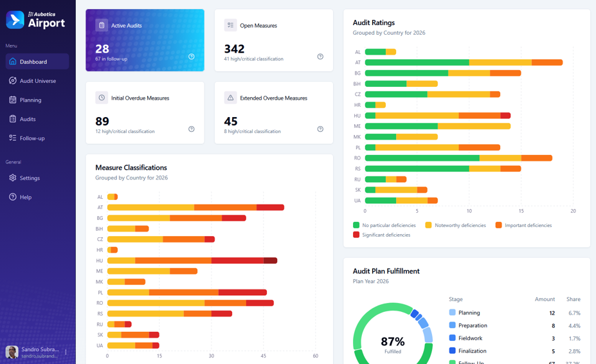Click '41 high/critical classification' text
This screenshot has width=596, height=364.
coord(253,59)
